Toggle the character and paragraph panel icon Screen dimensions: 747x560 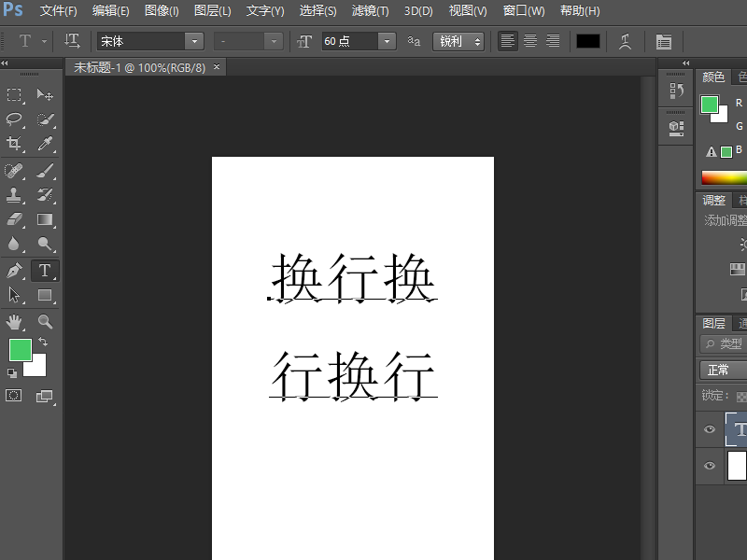click(x=663, y=41)
